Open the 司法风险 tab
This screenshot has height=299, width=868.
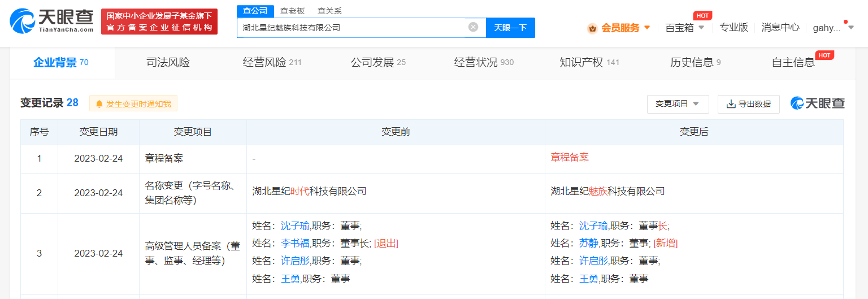point(168,63)
